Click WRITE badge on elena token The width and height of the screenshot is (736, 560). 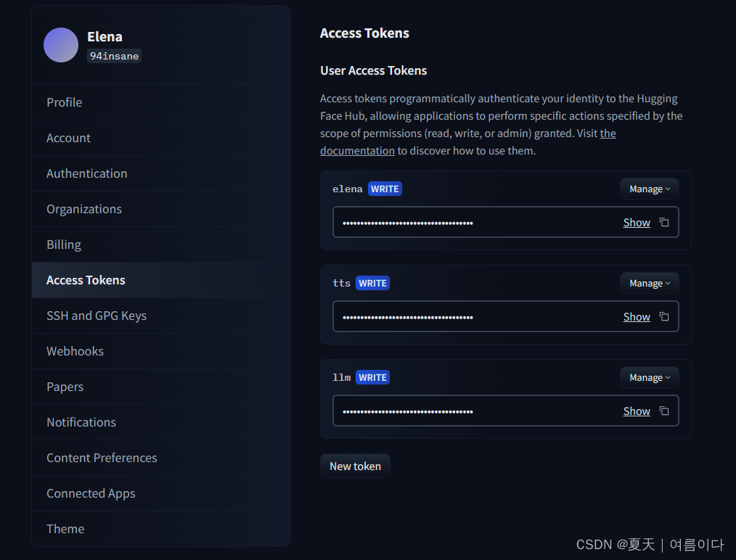[385, 189]
